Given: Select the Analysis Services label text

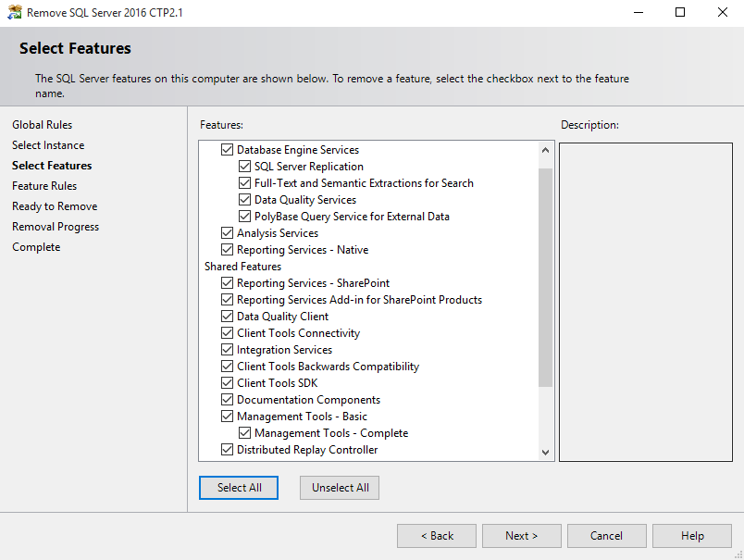Looking at the screenshot, I should [278, 233].
